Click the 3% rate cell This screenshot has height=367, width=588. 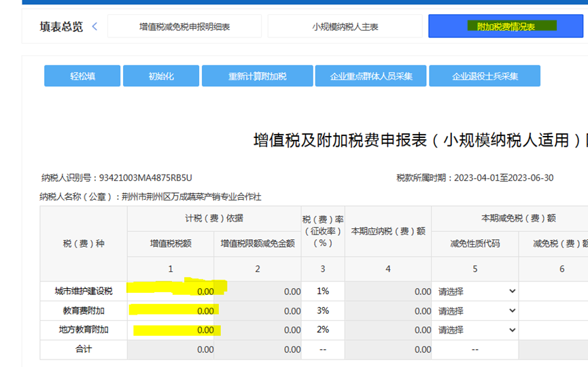(x=323, y=311)
